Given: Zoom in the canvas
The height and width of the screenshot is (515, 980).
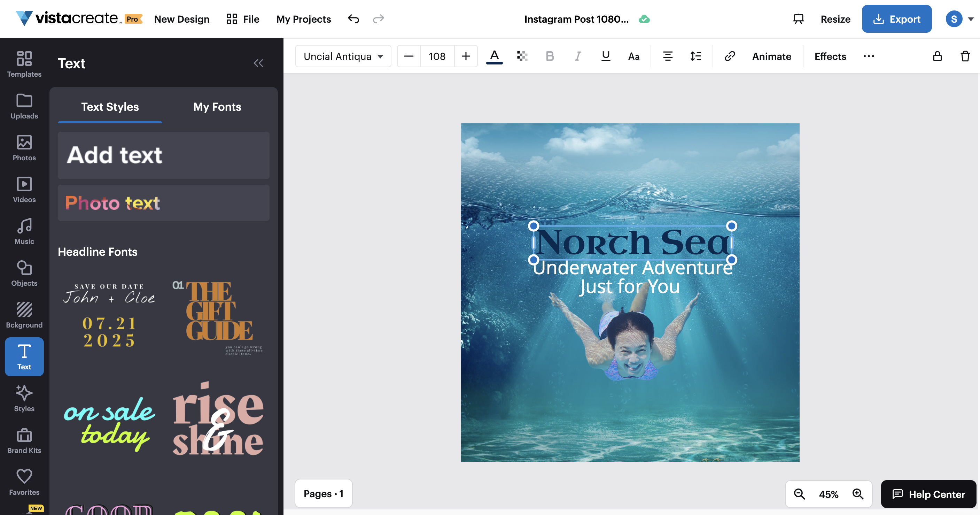Looking at the screenshot, I should point(858,494).
